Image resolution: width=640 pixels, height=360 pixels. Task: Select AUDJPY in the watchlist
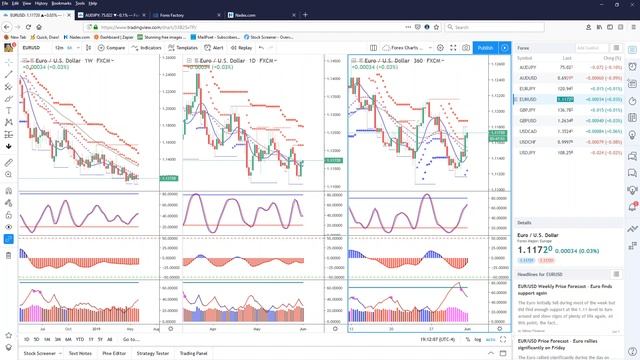568,67
